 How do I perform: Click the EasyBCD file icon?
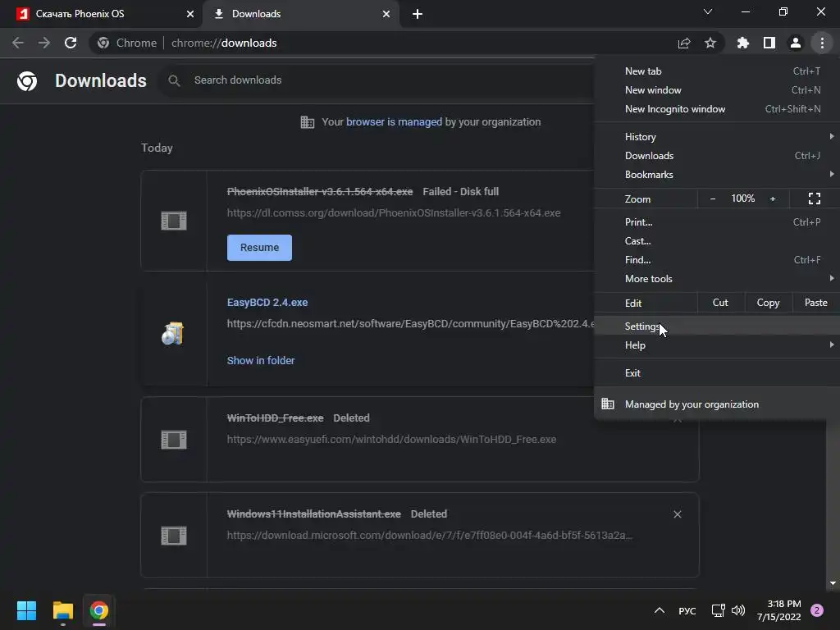(173, 334)
